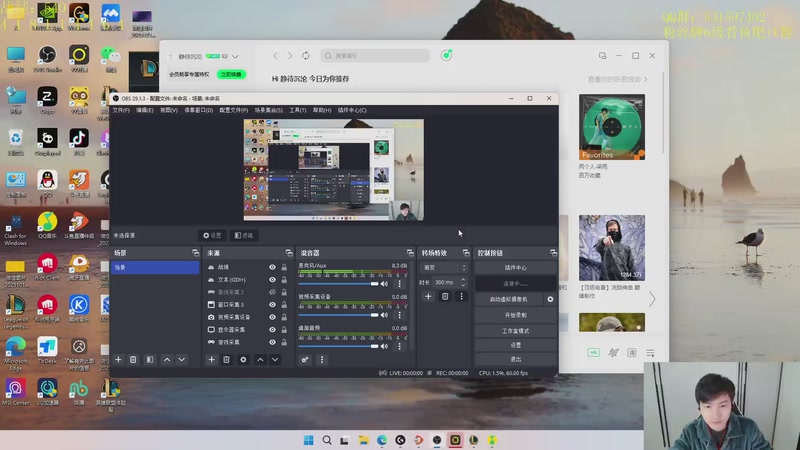Add a new scene in 场景 panel
This screenshot has height=450, width=800.
pos(118,360)
